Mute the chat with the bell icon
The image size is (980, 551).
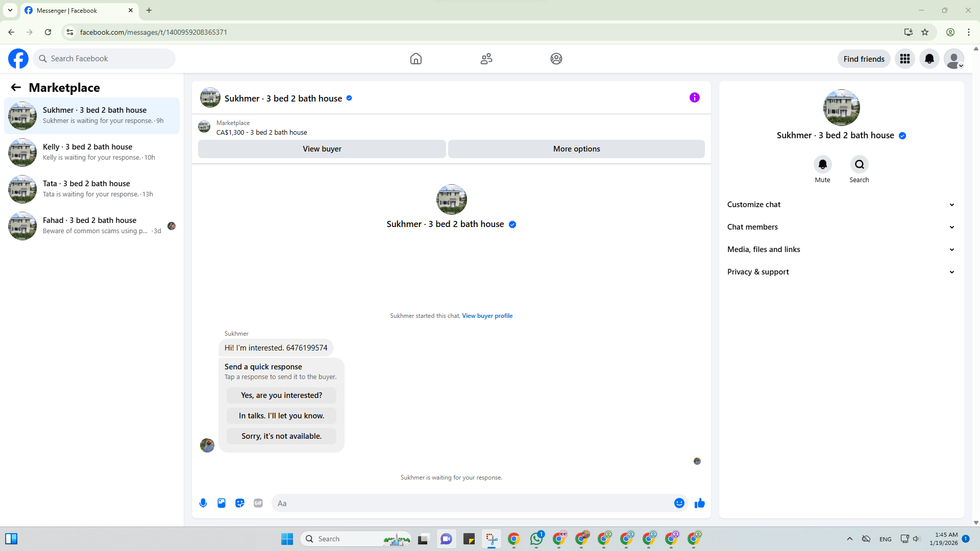tap(823, 164)
